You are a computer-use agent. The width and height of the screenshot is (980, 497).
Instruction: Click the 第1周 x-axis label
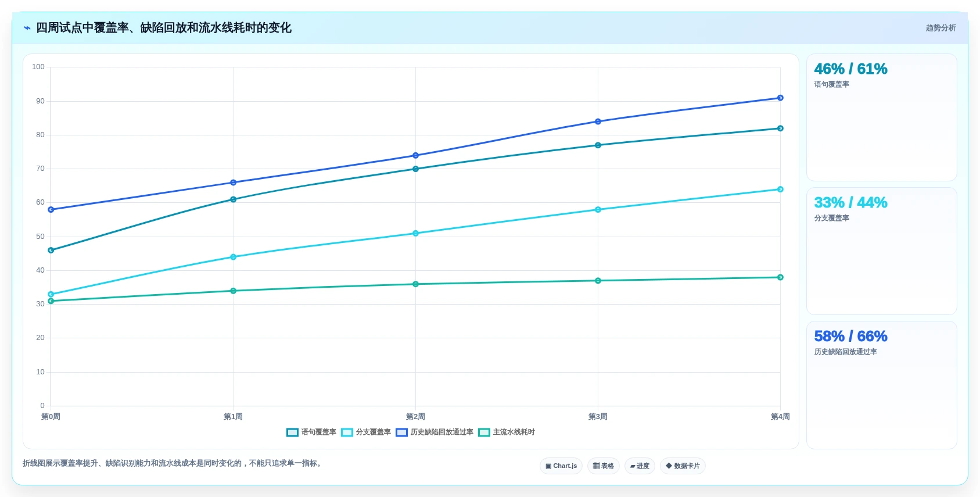(234, 417)
